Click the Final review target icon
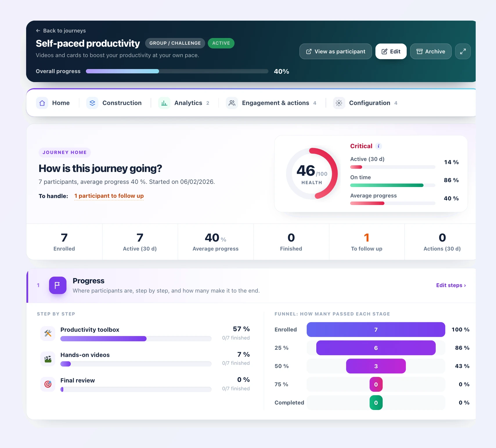Image resolution: width=496 pixels, height=448 pixels. coord(48,384)
